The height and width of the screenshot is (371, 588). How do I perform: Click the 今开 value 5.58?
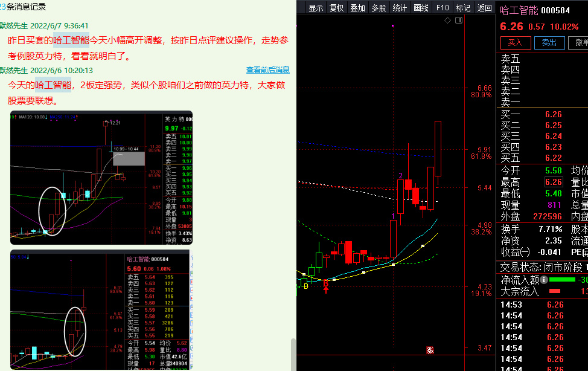(553, 171)
